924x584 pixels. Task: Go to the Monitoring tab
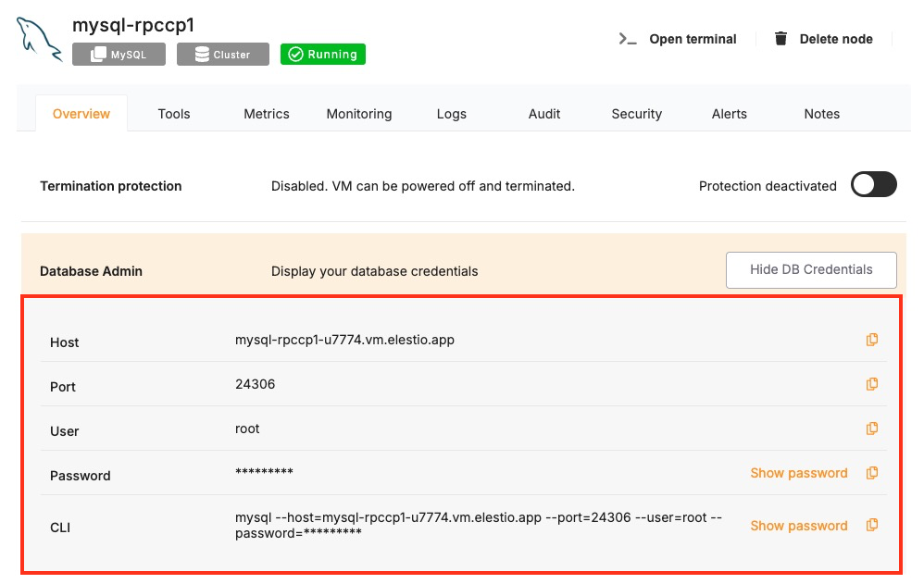359,114
